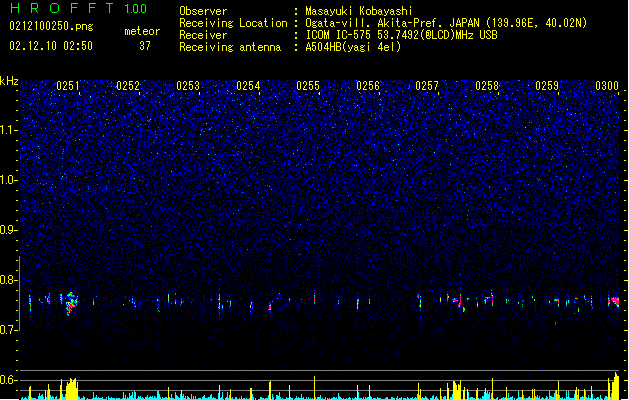Screen dimensions: 629x400
Task: Click the 0251 time axis marker
Action: tap(68, 86)
